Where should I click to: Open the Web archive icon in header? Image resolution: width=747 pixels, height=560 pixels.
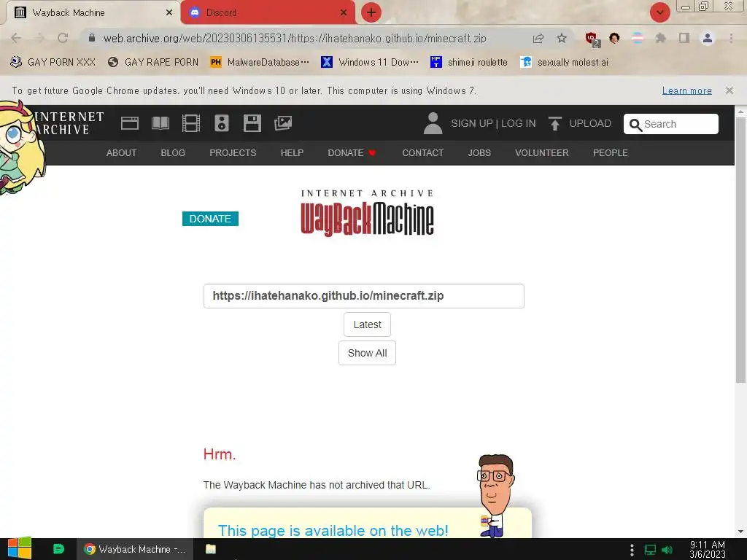(x=130, y=123)
